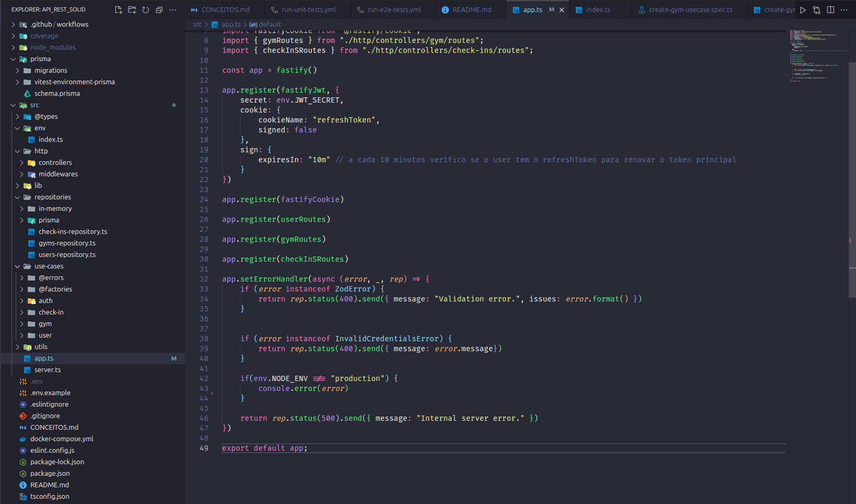Open the run-unit-tests.yml tab
856x504 pixels.
pos(308,10)
